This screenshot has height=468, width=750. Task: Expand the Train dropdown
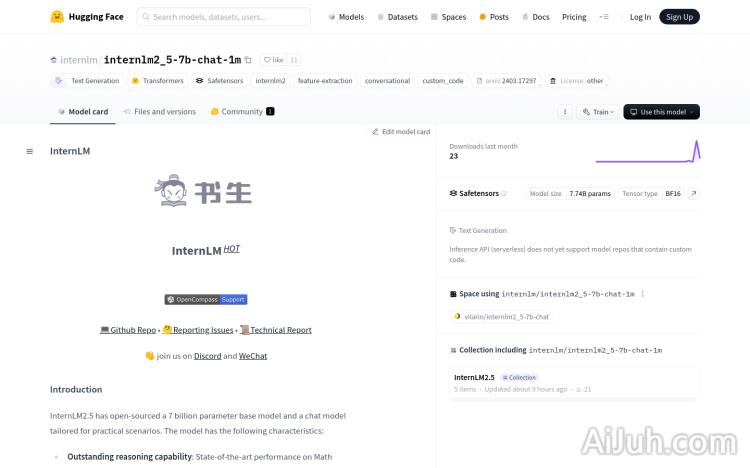click(x=598, y=112)
